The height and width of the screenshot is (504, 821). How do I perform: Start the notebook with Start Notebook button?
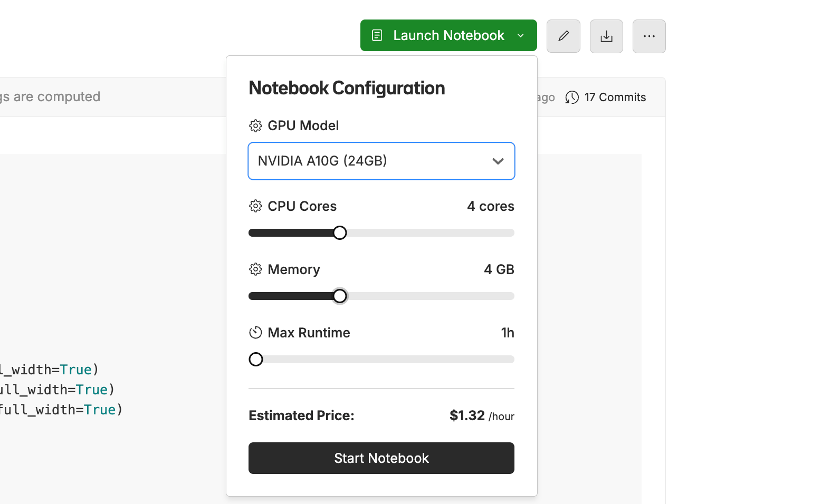(381, 458)
